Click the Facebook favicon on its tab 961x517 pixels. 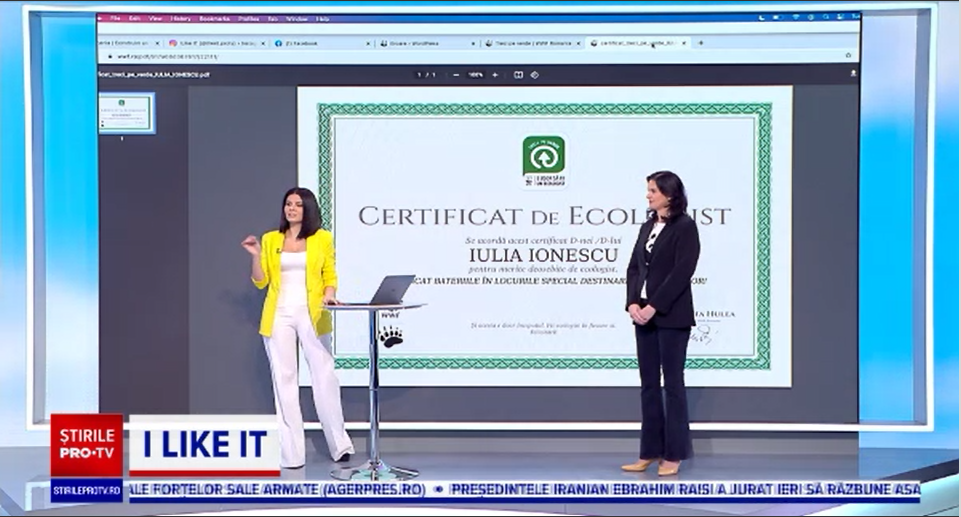(x=279, y=43)
